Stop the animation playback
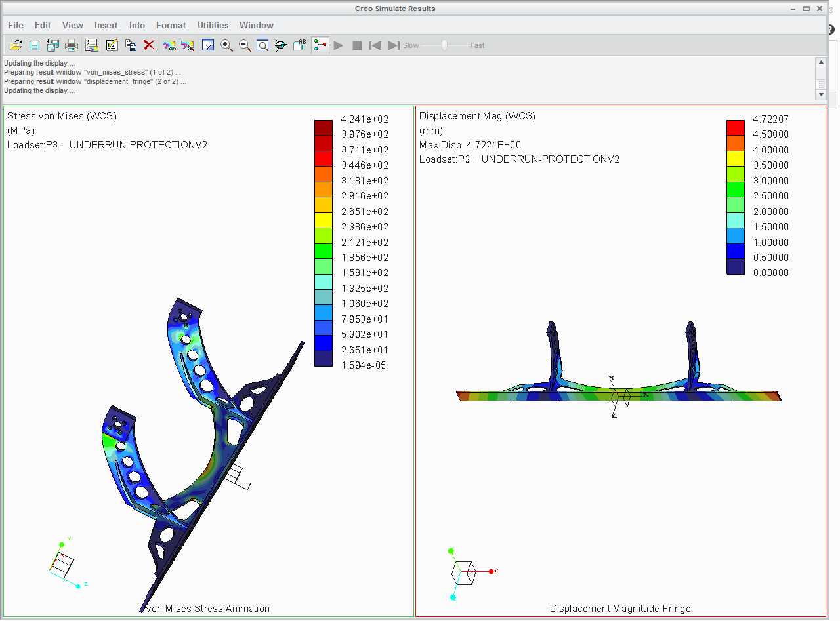Screen dimensions: 840x621 coord(357,45)
